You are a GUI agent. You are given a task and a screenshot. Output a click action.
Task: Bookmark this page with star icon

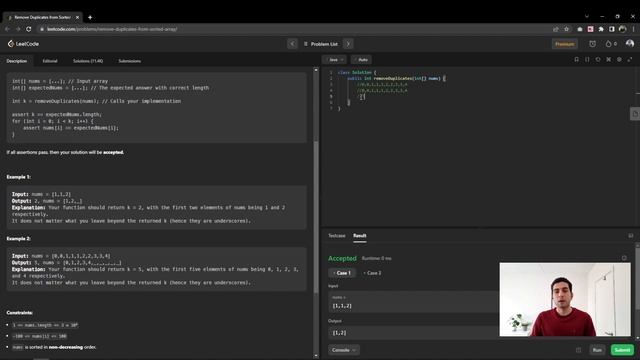click(566, 29)
